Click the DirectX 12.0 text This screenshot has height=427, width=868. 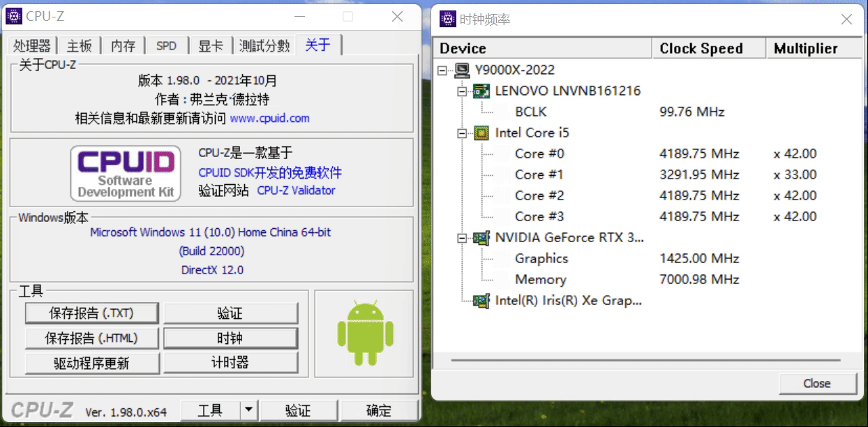pyautogui.click(x=212, y=270)
